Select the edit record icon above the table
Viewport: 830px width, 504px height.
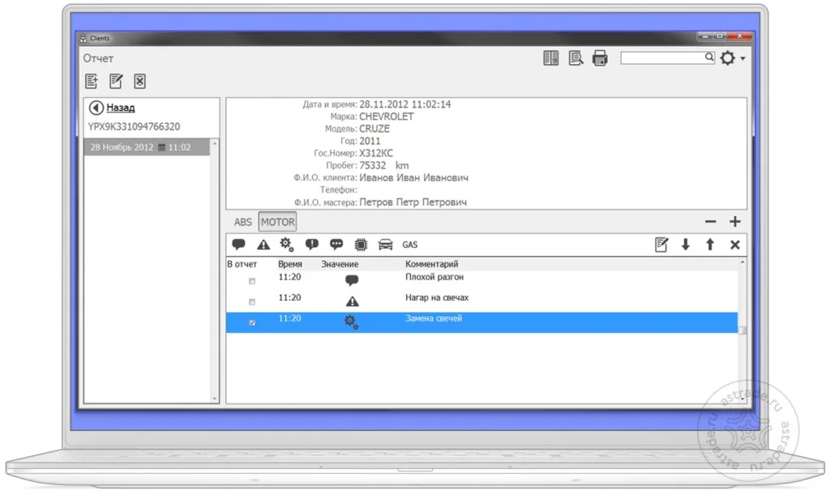(662, 244)
